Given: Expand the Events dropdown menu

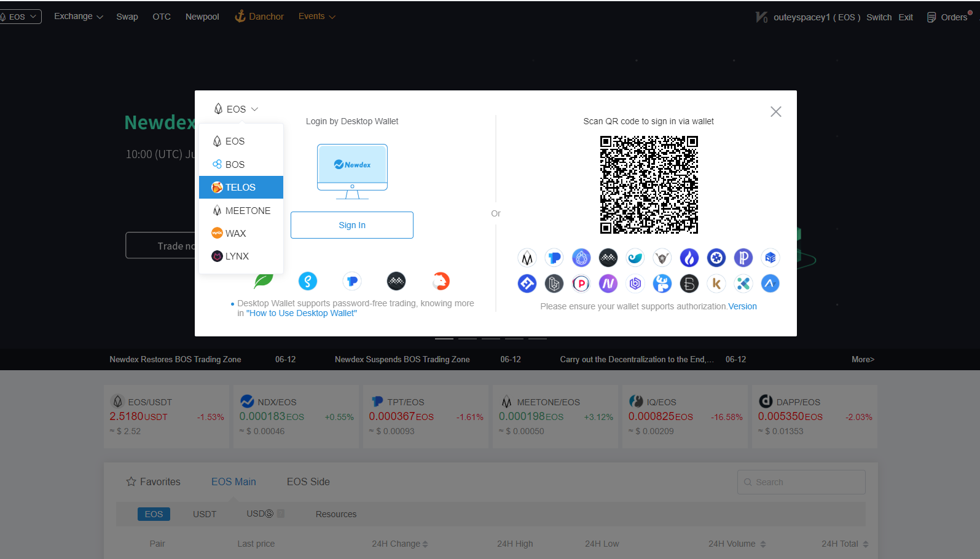Looking at the screenshot, I should [x=316, y=16].
